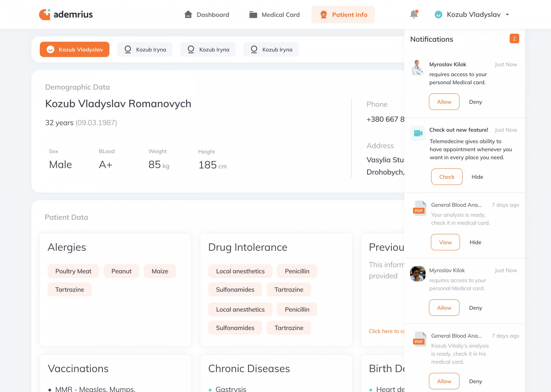Allow Myroslav Kilok's first access request
The width and height of the screenshot is (551, 392).
coord(444,102)
